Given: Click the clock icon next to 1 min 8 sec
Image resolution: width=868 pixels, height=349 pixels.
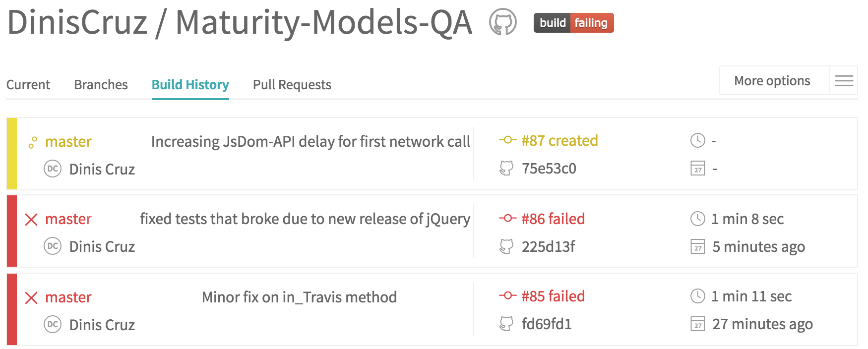Looking at the screenshot, I should [697, 219].
